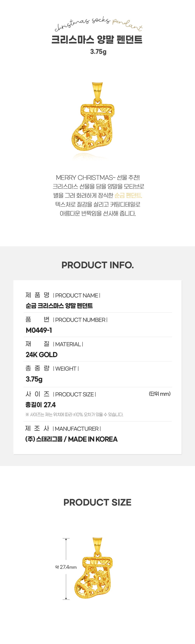Click the manufacturer (주) 스태리그룹 / MADE IN KOREA

tap(71, 439)
